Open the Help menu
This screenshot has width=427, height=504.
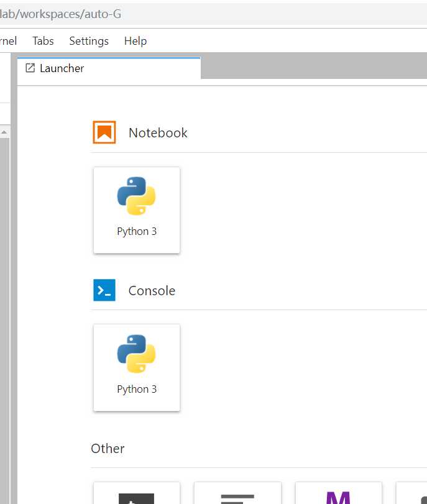pyautogui.click(x=135, y=41)
